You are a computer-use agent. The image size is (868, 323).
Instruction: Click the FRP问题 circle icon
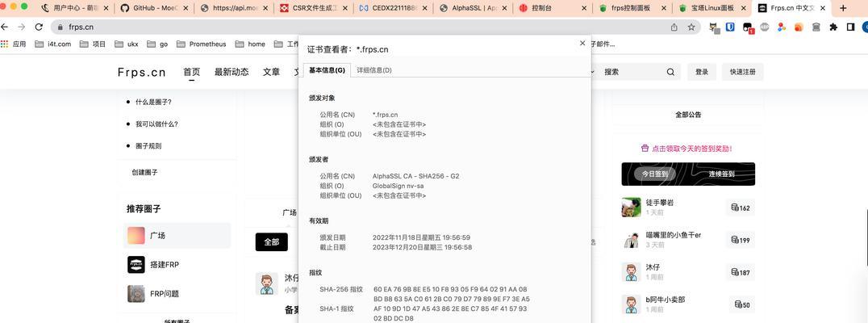coord(136,293)
